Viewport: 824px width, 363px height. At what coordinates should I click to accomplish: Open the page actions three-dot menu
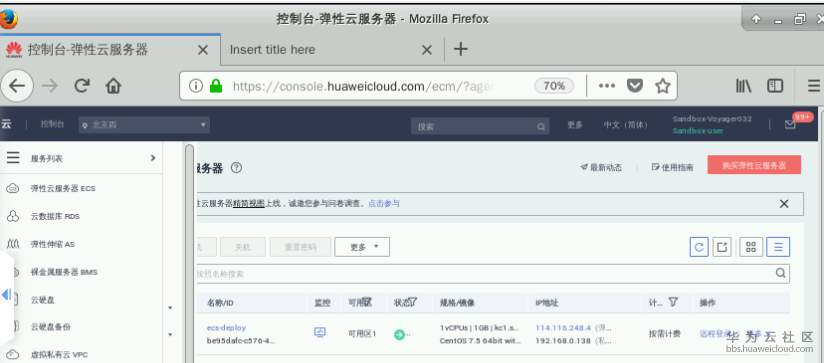coord(607,86)
